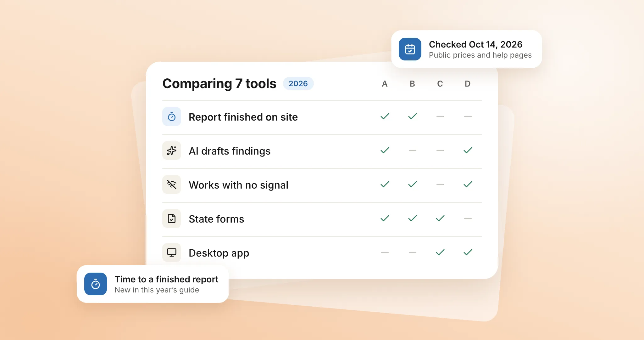Viewport: 644px width, 340px height.
Task: Click column C dash for AI drafts findings
Action: (440, 150)
